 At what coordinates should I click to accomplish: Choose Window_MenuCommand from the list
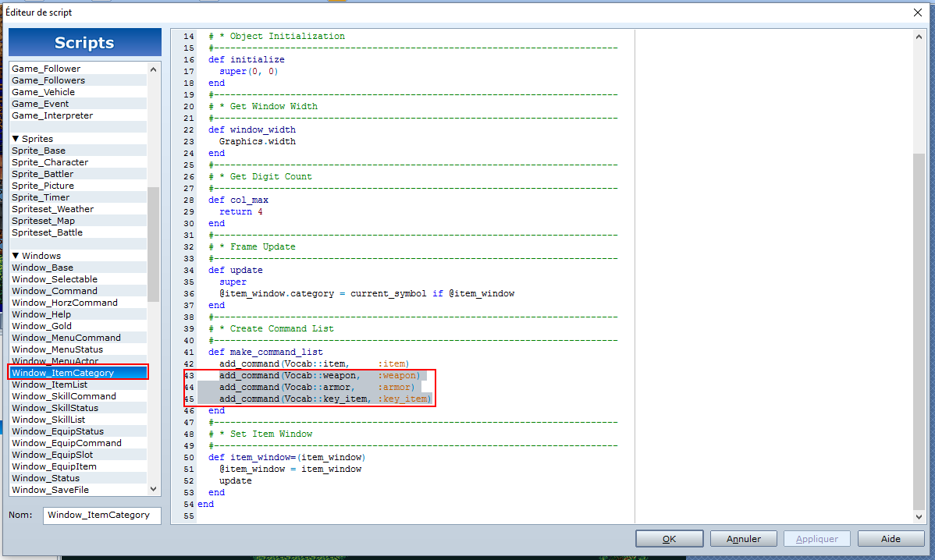click(x=66, y=338)
